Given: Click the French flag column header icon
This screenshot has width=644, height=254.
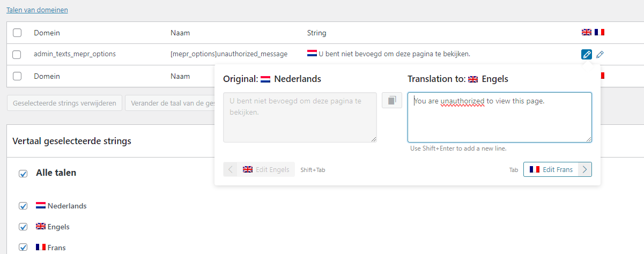Looking at the screenshot, I should (599, 33).
